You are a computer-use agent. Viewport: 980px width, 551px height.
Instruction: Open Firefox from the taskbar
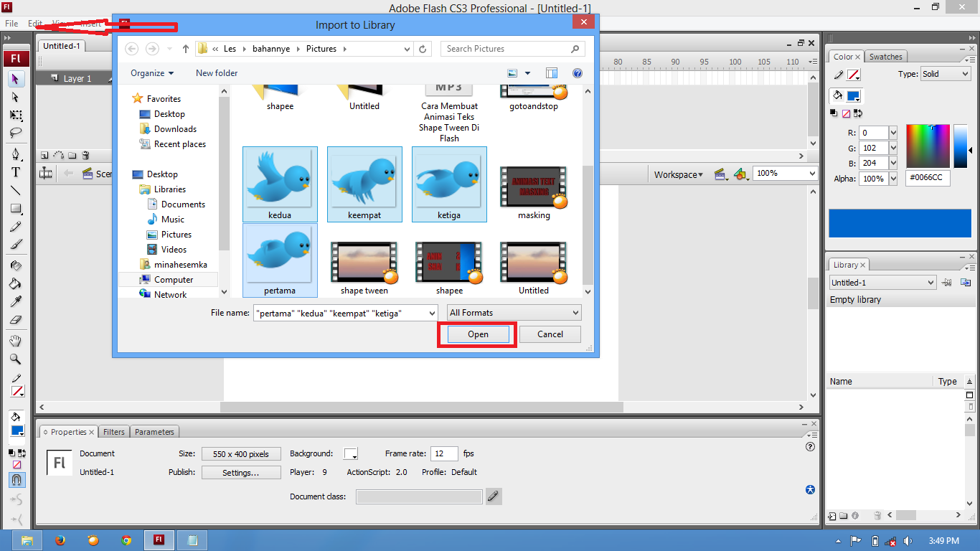tap(60, 540)
